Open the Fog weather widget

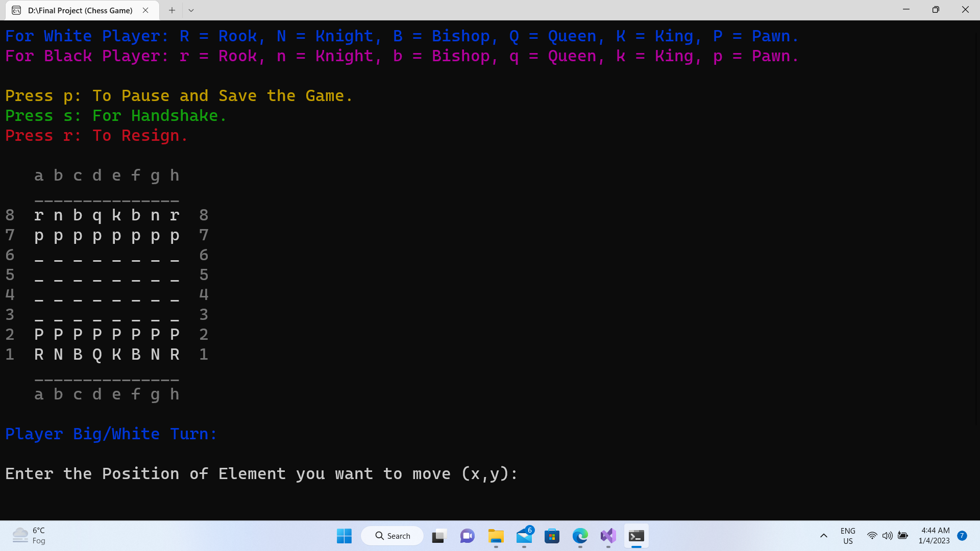[30, 536]
